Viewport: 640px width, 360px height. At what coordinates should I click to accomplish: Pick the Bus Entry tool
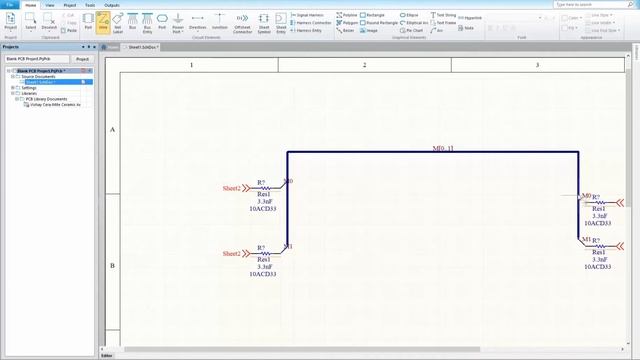coord(147,23)
